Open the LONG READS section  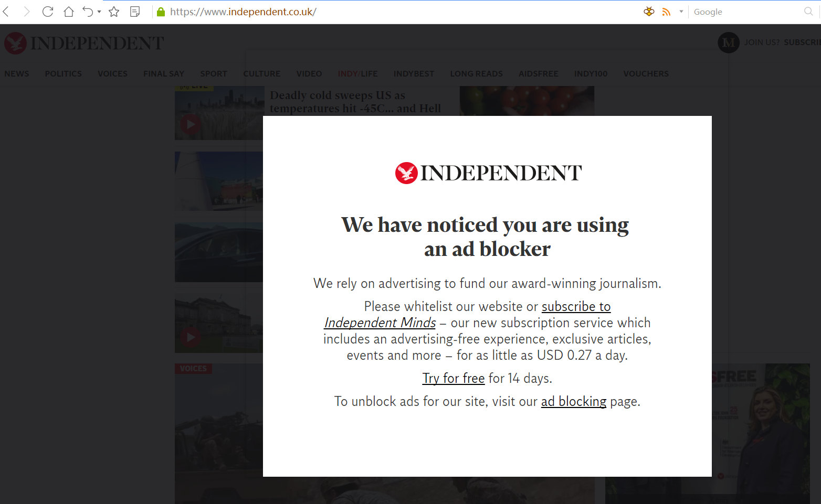(x=476, y=74)
